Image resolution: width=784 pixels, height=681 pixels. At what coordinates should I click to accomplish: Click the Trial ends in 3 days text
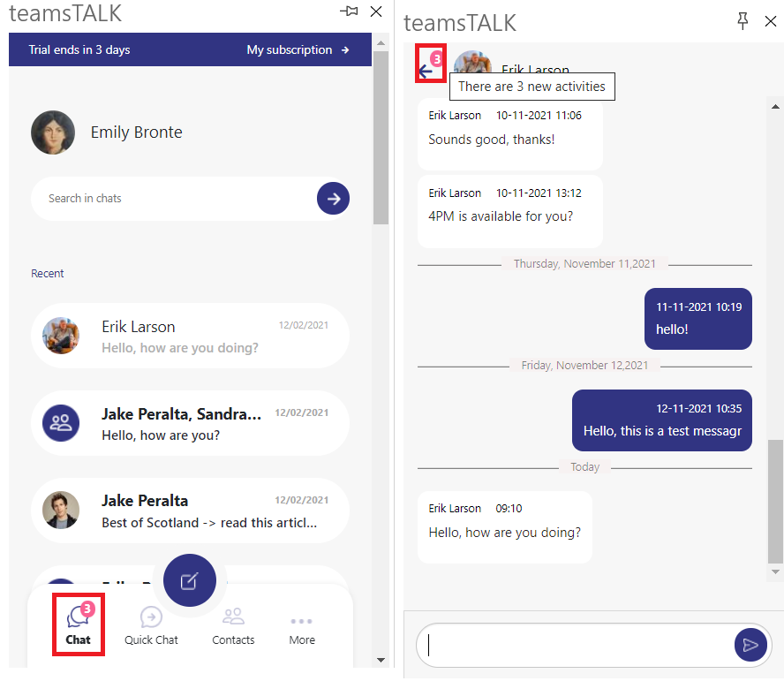79,49
